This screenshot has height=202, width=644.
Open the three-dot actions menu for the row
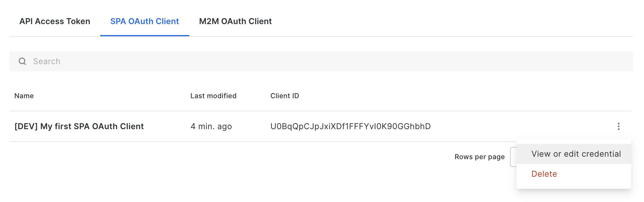(x=618, y=126)
